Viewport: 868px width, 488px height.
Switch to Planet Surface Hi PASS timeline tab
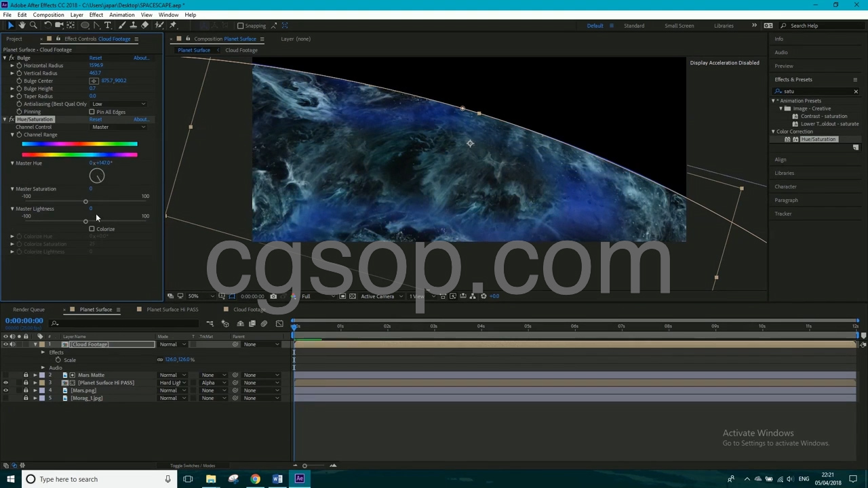coord(172,310)
